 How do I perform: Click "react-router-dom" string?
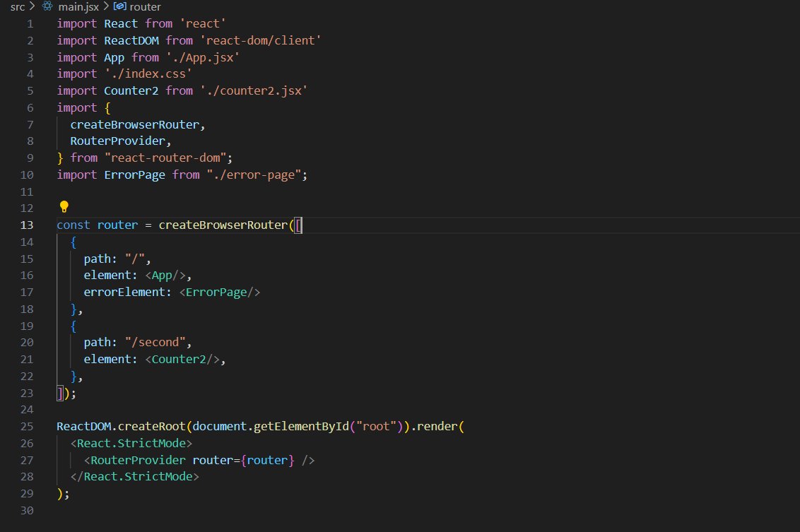165,158
